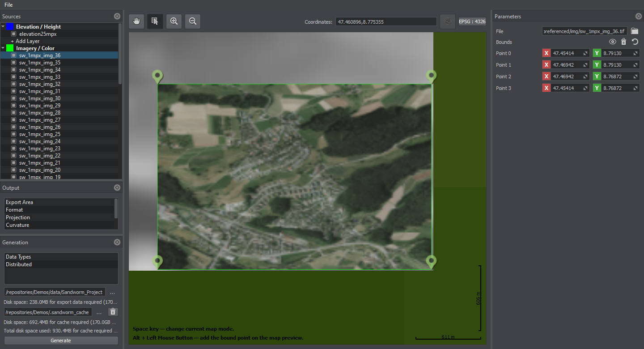Screen dimensions: 644x349
Task: Expand the Projection section
Action: coord(59,217)
